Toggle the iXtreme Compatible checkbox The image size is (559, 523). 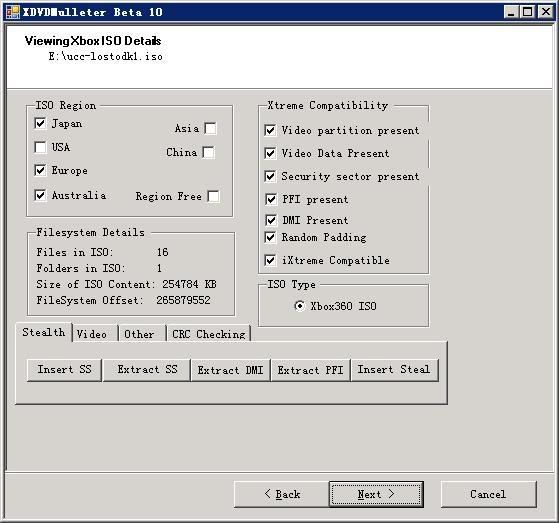(270, 260)
